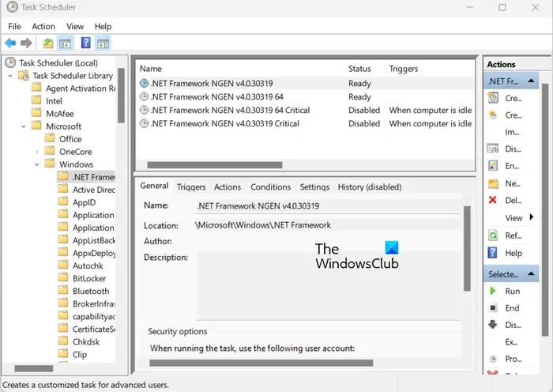Click the blue Help icon in Actions pane
This screenshot has height=392, width=553.
(492, 253)
